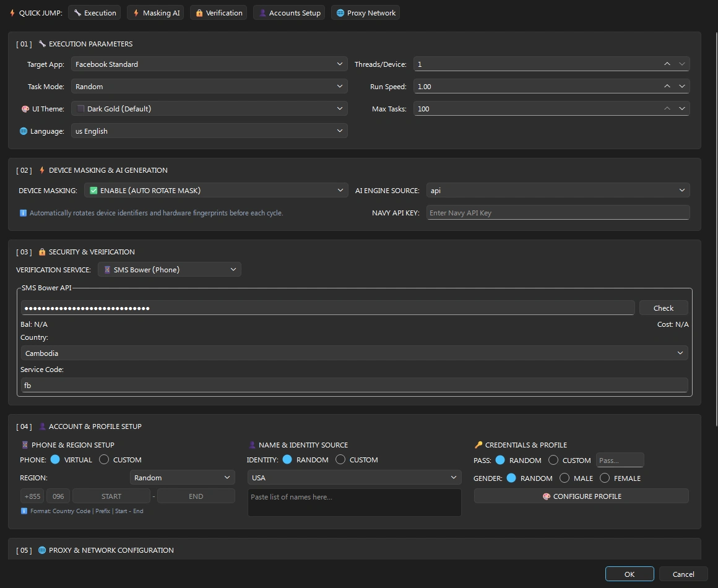Open the Target App dropdown
The width and height of the screenshot is (718, 588).
209,64
